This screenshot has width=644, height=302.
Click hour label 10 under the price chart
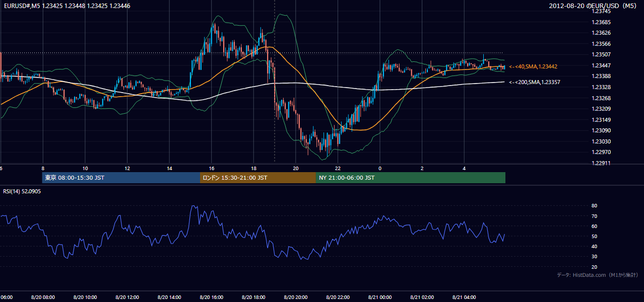point(85,169)
